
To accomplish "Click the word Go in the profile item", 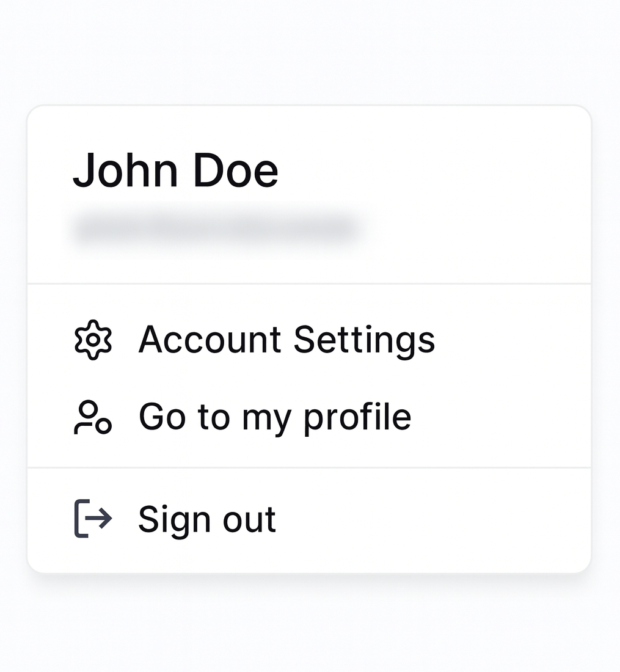I will point(162,417).
